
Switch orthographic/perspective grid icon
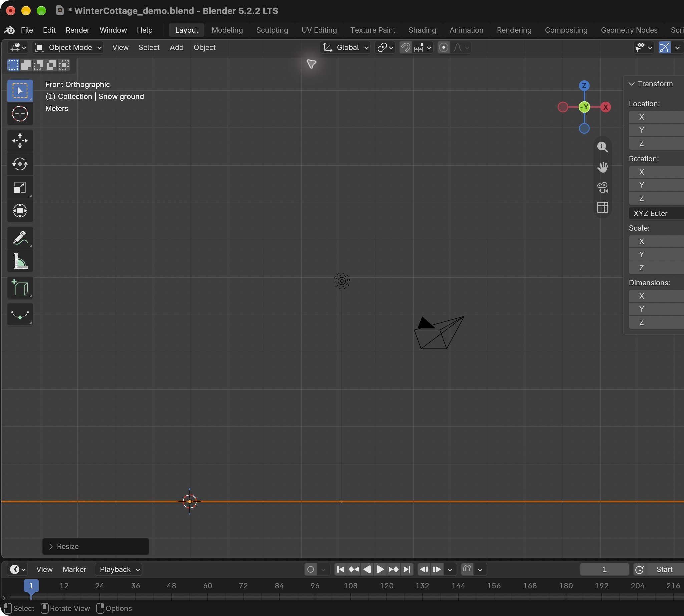point(603,207)
